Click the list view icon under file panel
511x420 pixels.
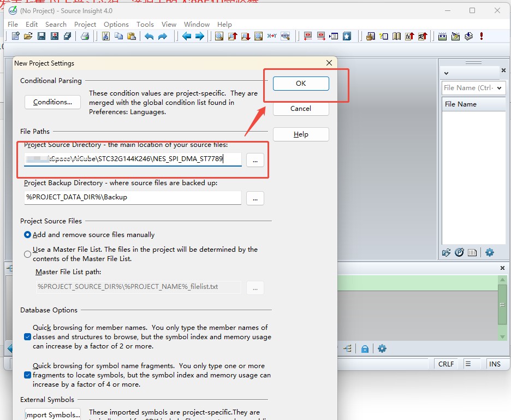click(472, 253)
